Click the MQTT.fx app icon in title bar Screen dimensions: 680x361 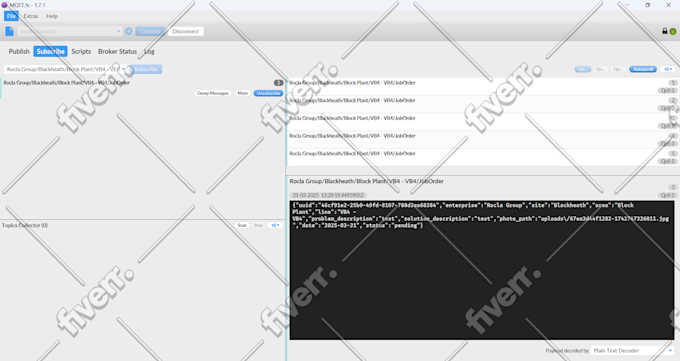[4, 5]
